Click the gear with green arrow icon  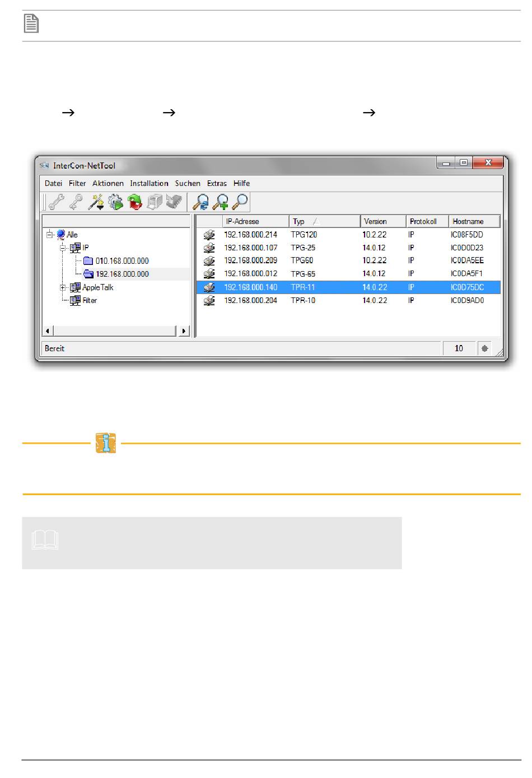click(115, 202)
